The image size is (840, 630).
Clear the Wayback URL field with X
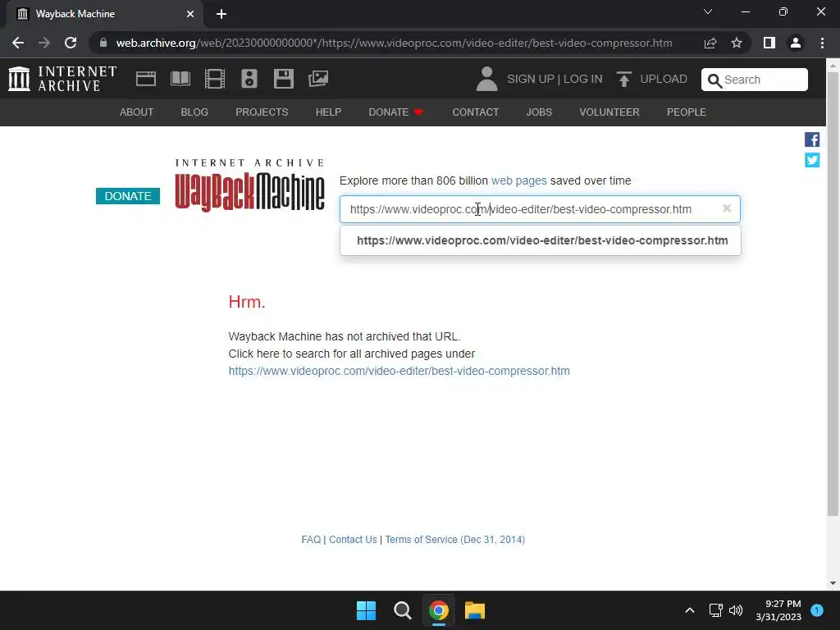point(727,208)
